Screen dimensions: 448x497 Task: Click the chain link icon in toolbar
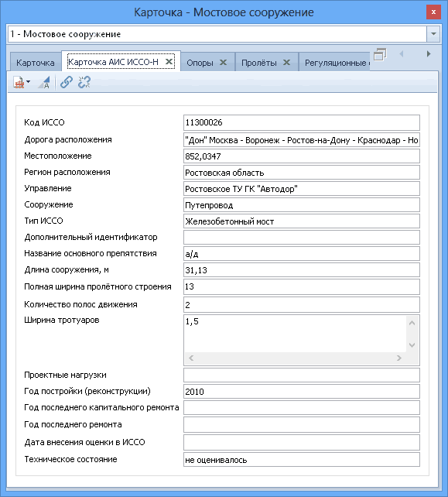67,82
